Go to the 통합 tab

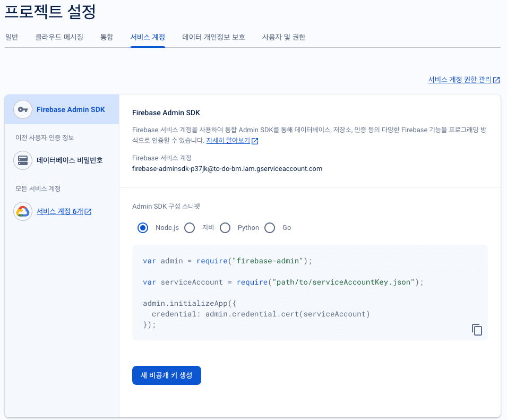click(x=107, y=37)
